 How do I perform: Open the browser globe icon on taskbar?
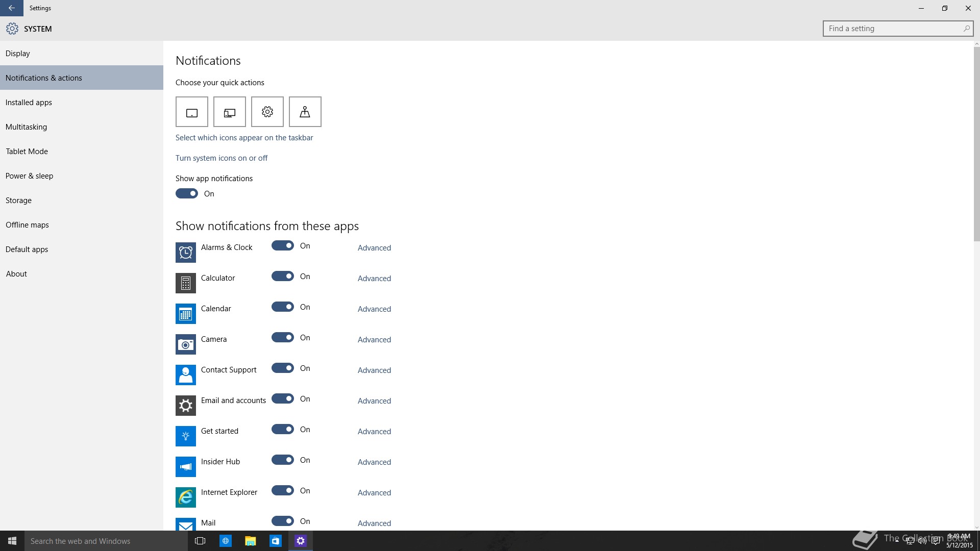point(225,541)
